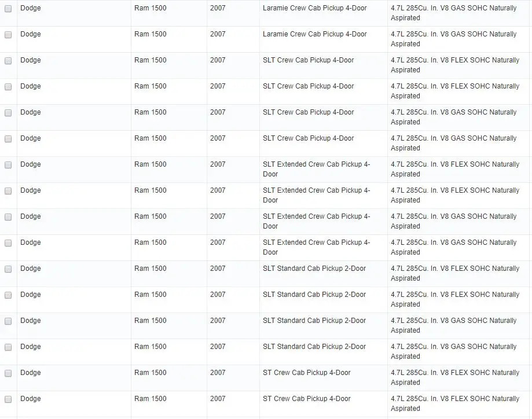The height and width of the screenshot is (419, 532).
Task: Click engine text in second ST Crew Cab row
Action: click(455, 403)
